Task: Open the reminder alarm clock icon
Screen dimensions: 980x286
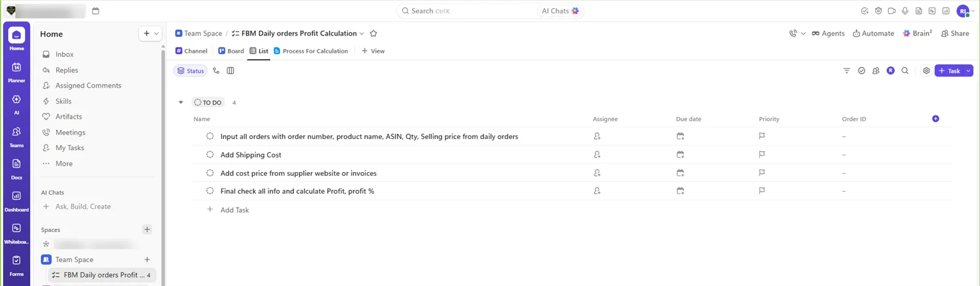Action: tap(878, 11)
